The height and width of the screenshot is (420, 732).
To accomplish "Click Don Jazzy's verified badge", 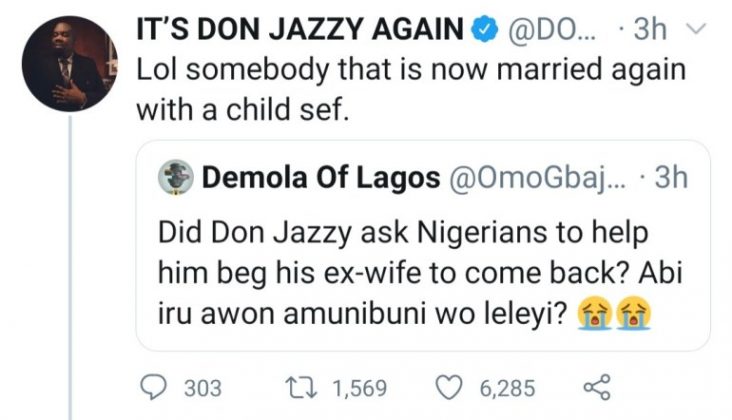I will [x=486, y=31].
